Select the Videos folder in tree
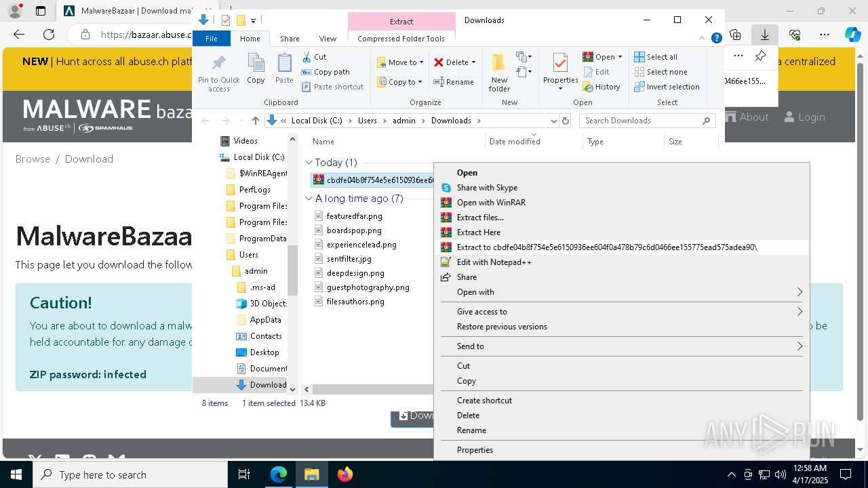 coord(245,141)
